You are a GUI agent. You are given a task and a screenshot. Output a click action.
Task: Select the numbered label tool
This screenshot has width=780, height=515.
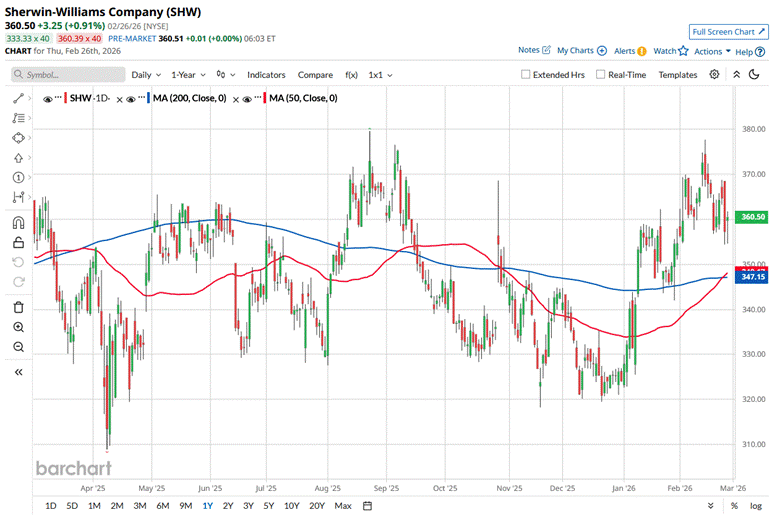click(18, 178)
